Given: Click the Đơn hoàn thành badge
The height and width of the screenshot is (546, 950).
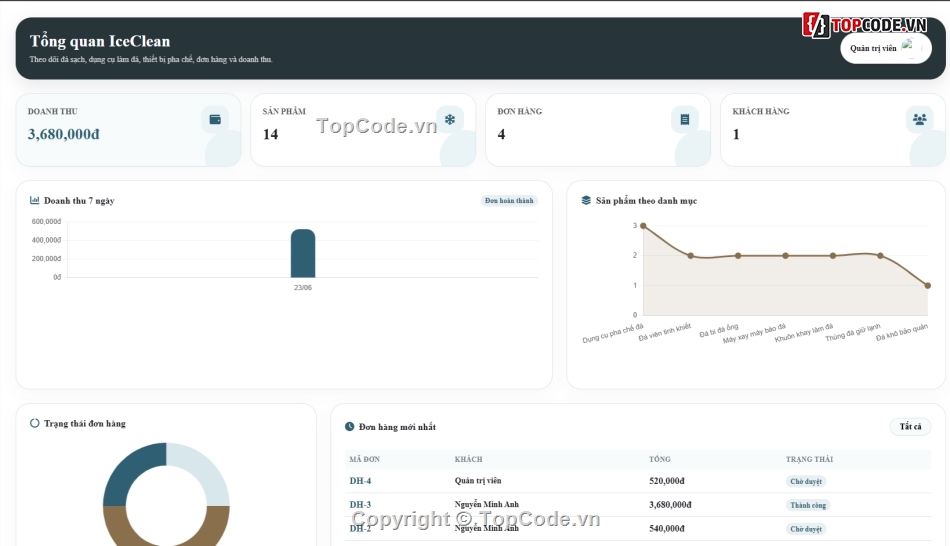Looking at the screenshot, I should click(509, 201).
